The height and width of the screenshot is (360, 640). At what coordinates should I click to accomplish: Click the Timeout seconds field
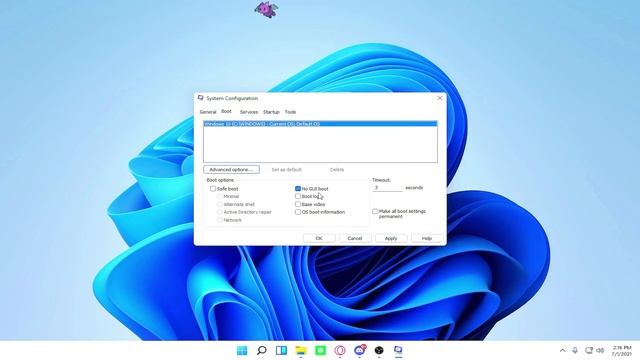click(387, 188)
